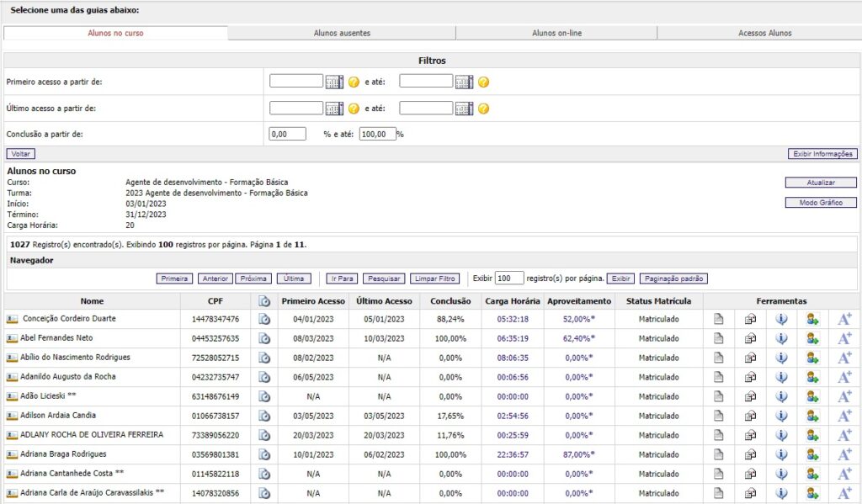Click add-user icon for Adilson Ardaia Candia
Viewport: 862px width, 504px height.
point(811,416)
